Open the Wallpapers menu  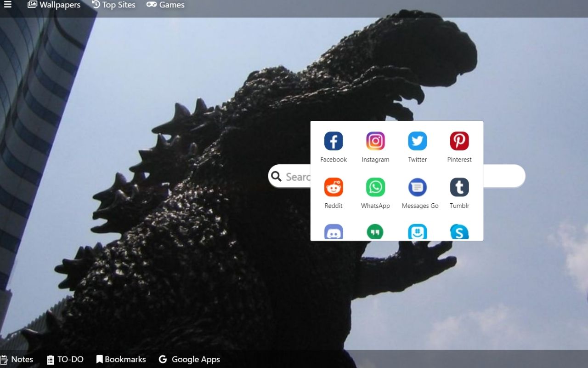tap(54, 5)
